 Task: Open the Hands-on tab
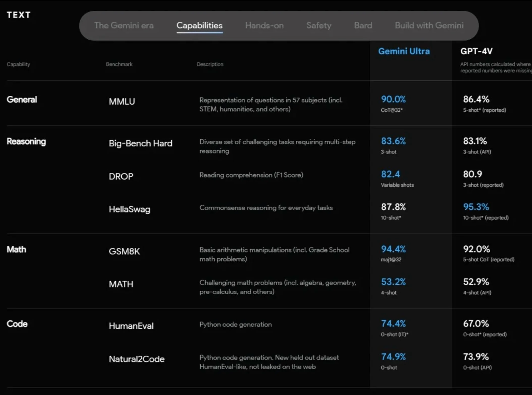click(264, 26)
